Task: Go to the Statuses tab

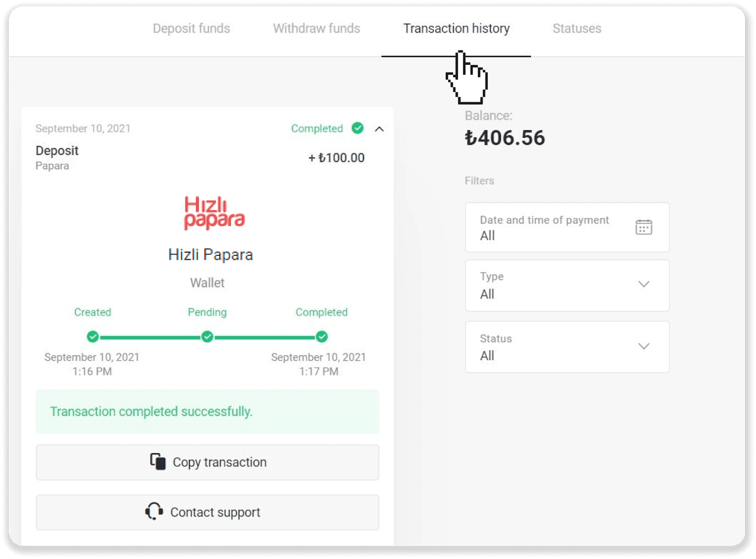Action: 577,28
